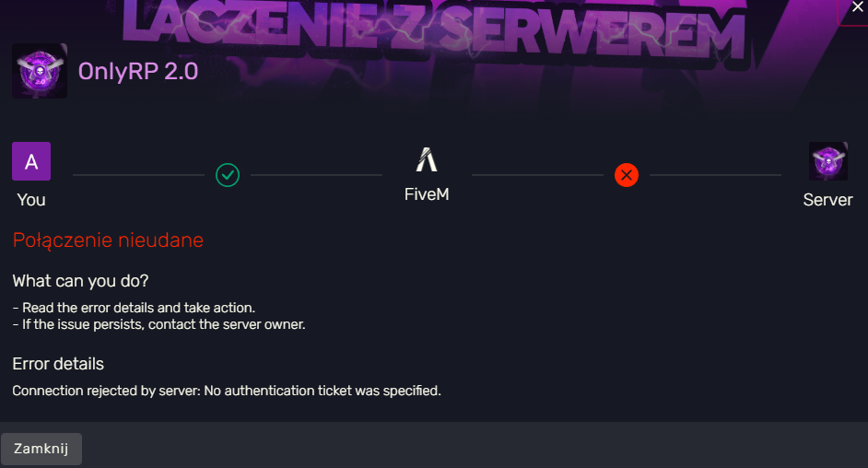Click the "Server" label on the right

coord(827,200)
